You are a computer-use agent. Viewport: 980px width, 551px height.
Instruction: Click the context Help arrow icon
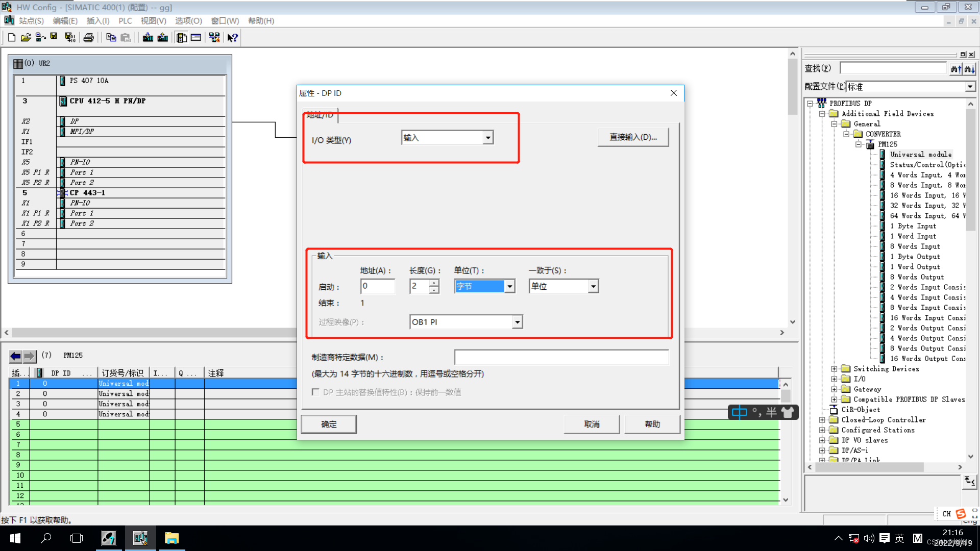tap(233, 37)
